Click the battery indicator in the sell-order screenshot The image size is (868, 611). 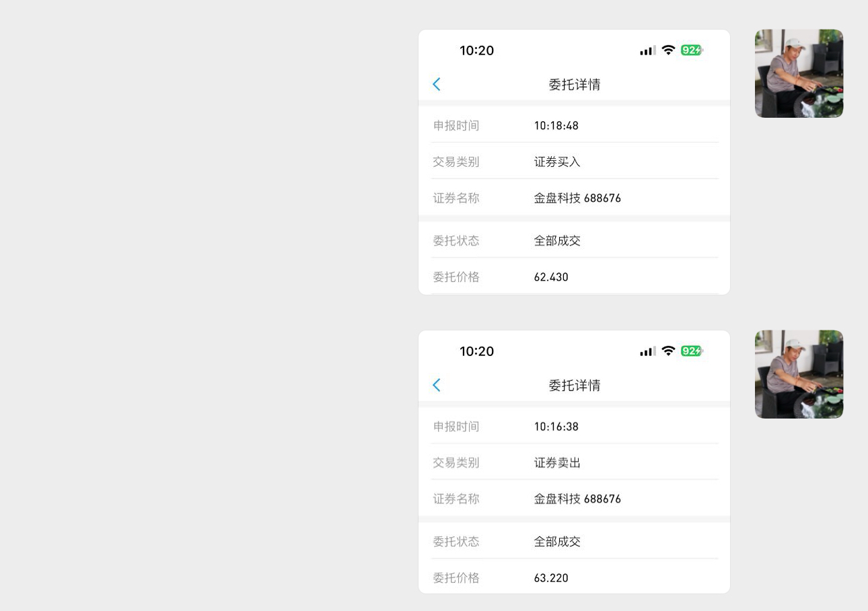tap(692, 351)
